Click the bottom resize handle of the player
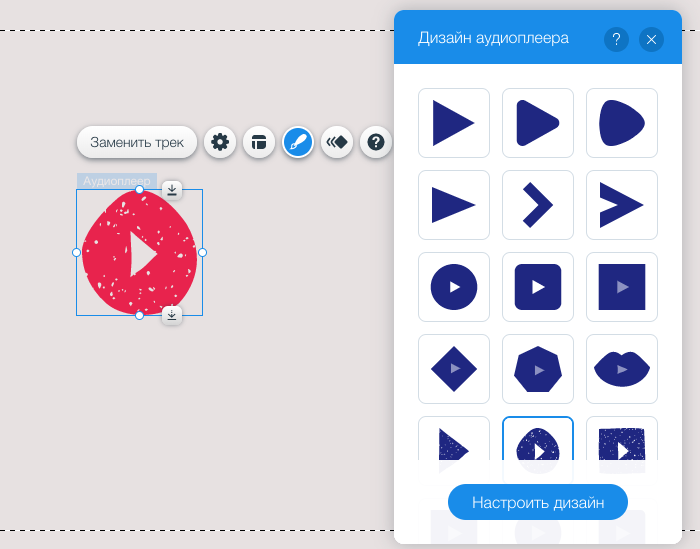Image resolution: width=700 pixels, height=549 pixels. coord(140,316)
